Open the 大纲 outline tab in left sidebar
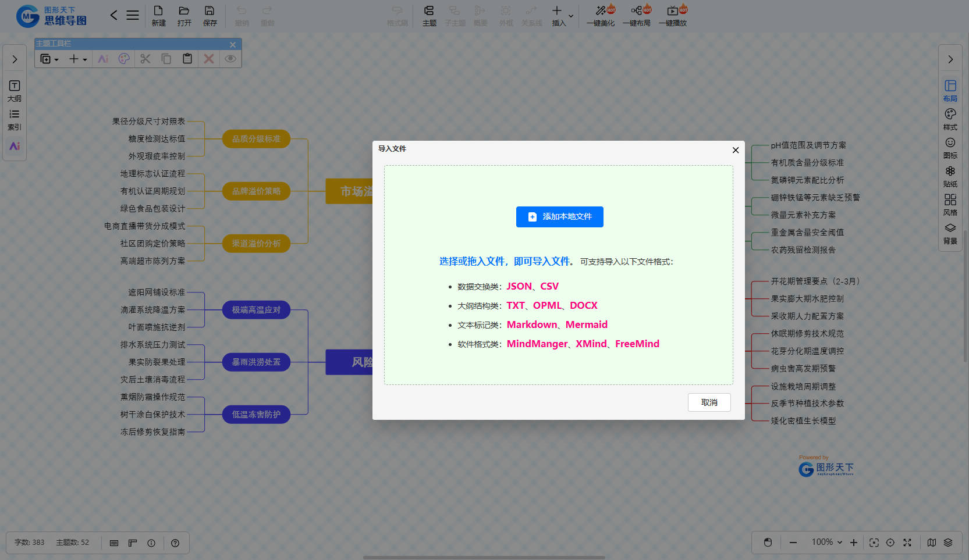The image size is (969, 560). click(x=15, y=91)
